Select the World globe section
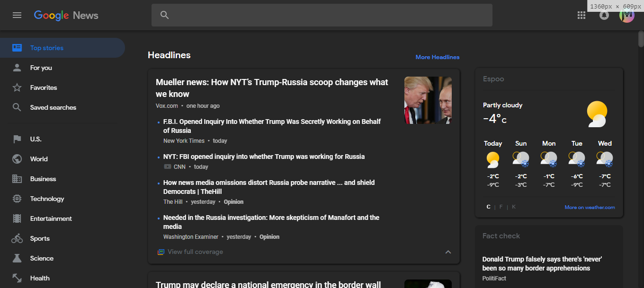Image resolution: width=644 pixels, height=288 pixels. click(x=17, y=158)
